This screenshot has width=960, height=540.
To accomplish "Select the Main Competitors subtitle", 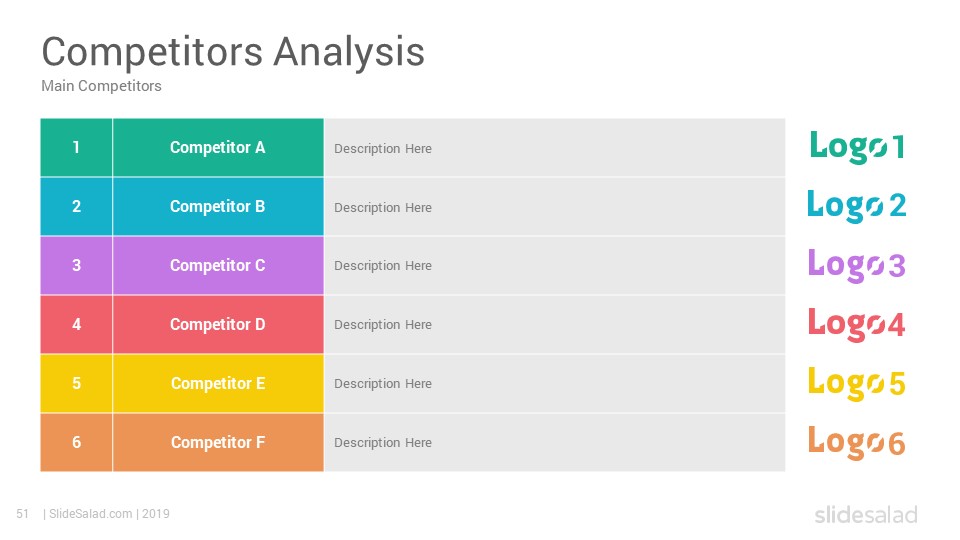I will [x=102, y=86].
